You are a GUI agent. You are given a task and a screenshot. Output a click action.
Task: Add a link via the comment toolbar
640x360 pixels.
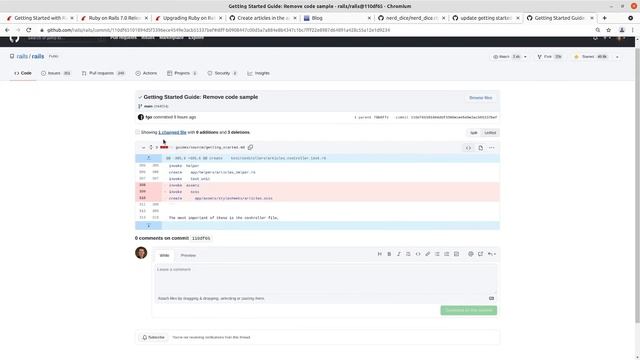tap(427, 254)
